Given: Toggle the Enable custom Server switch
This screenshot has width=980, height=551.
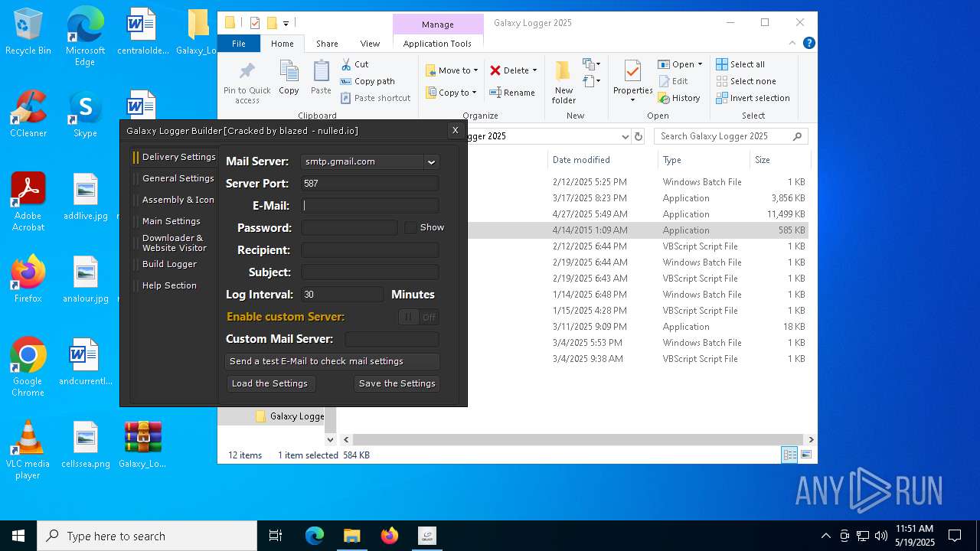Looking at the screenshot, I should [x=419, y=317].
